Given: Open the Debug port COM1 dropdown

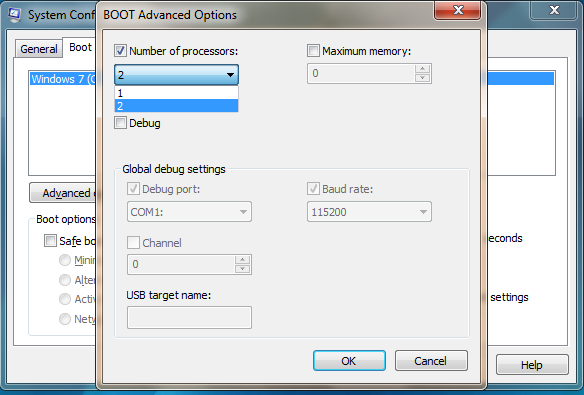Looking at the screenshot, I should point(189,212).
